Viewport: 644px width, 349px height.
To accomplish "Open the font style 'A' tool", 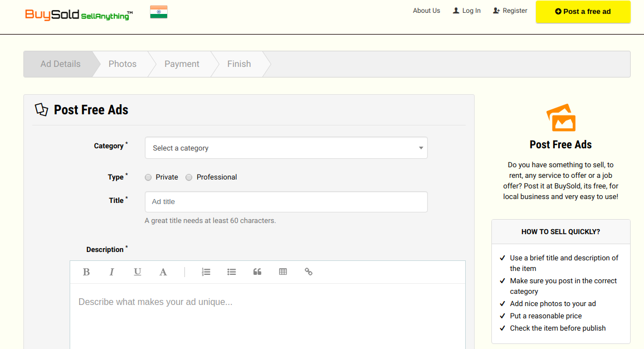I will click(x=163, y=272).
